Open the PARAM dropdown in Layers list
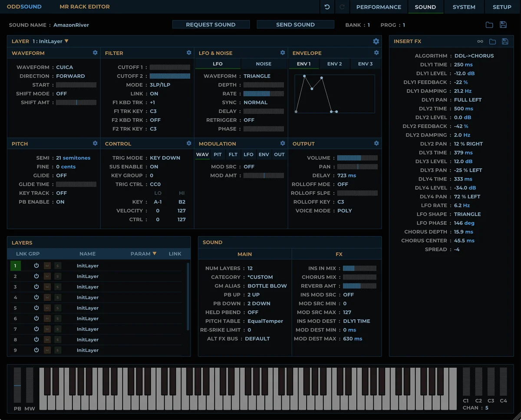The width and height of the screenshot is (521, 420). [143, 253]
